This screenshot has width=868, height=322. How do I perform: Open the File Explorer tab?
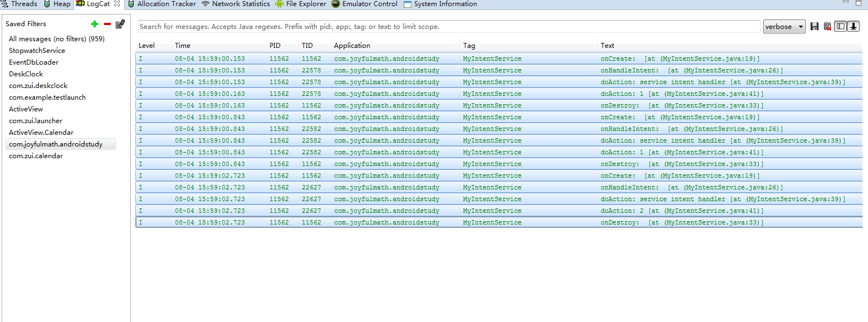tap(301, 4)
